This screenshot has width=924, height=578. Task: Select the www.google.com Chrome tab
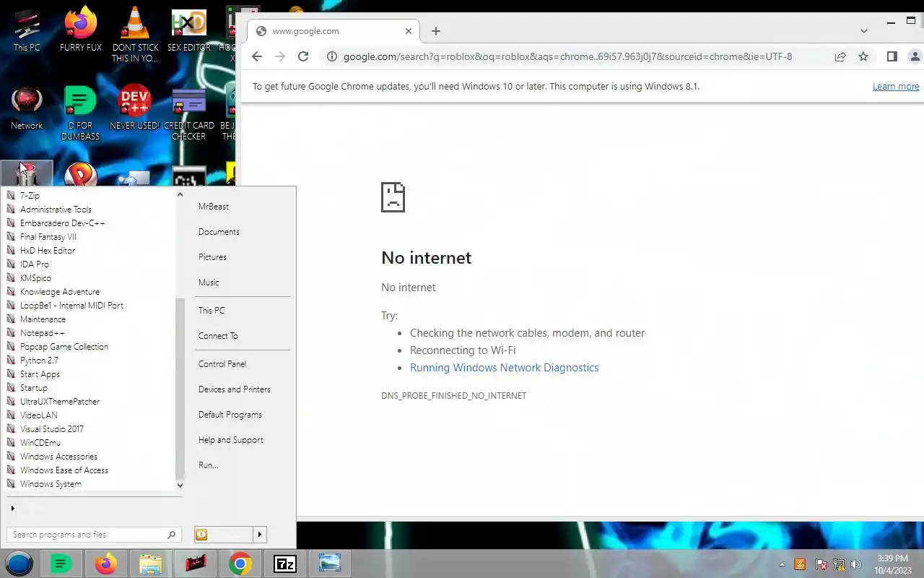332,31
